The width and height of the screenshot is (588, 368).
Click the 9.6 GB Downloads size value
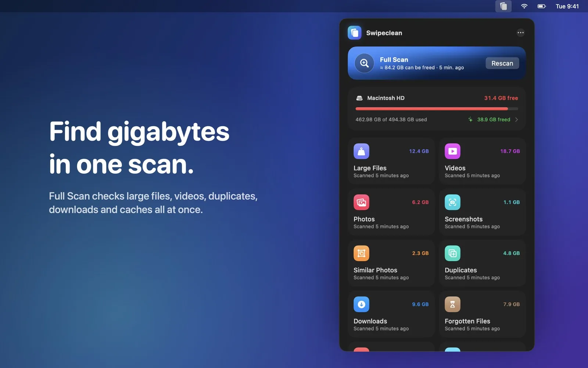point(420,304)
